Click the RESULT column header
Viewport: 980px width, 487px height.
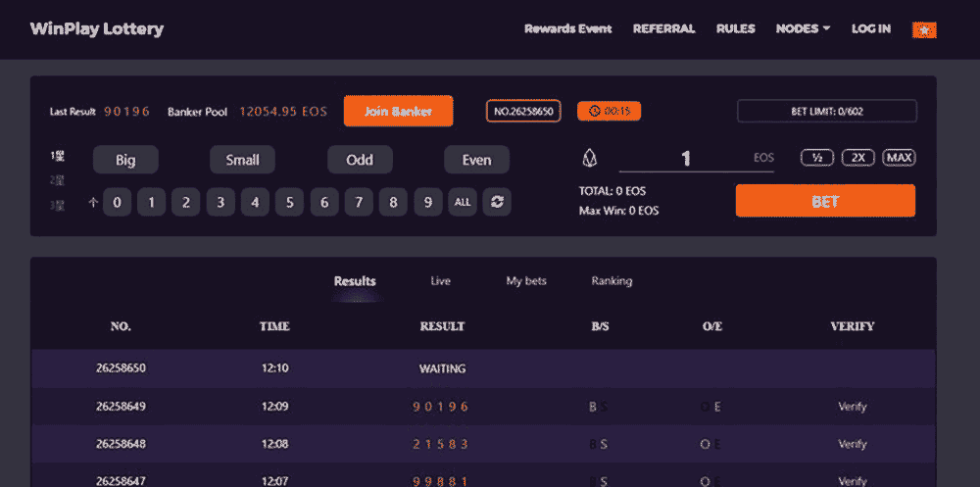tap(443, 326)
